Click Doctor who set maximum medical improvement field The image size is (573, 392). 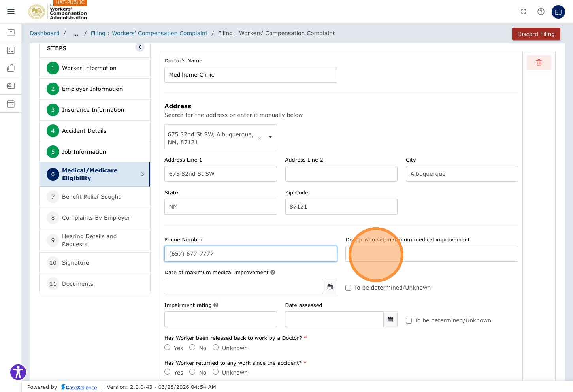click(x=432, y=254)
